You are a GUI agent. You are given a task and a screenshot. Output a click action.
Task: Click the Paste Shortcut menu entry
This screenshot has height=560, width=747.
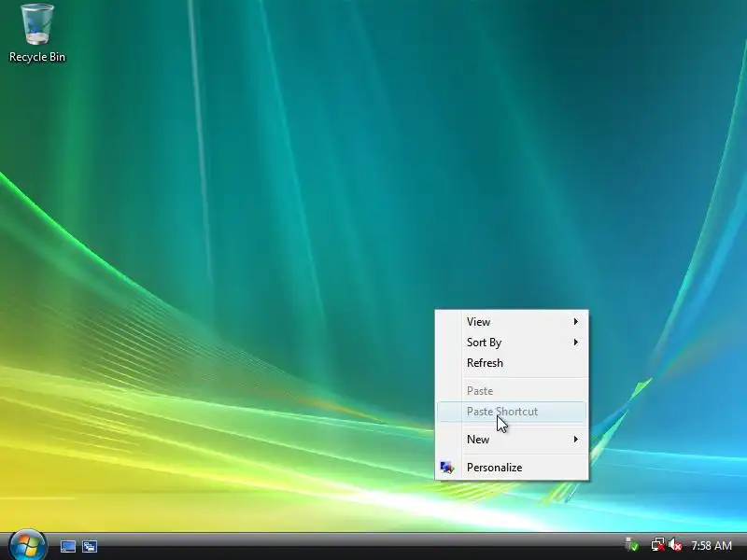512,412
